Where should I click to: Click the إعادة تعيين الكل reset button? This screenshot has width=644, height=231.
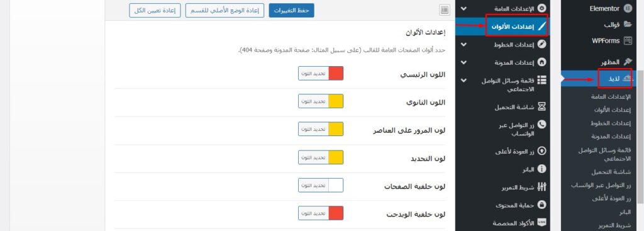[155, 11]
